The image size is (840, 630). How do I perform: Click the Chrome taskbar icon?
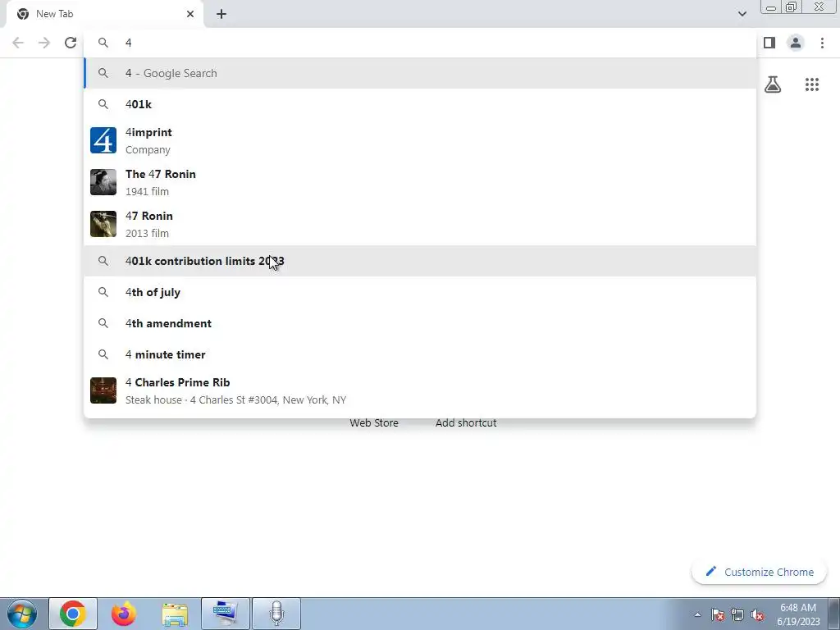73,614
